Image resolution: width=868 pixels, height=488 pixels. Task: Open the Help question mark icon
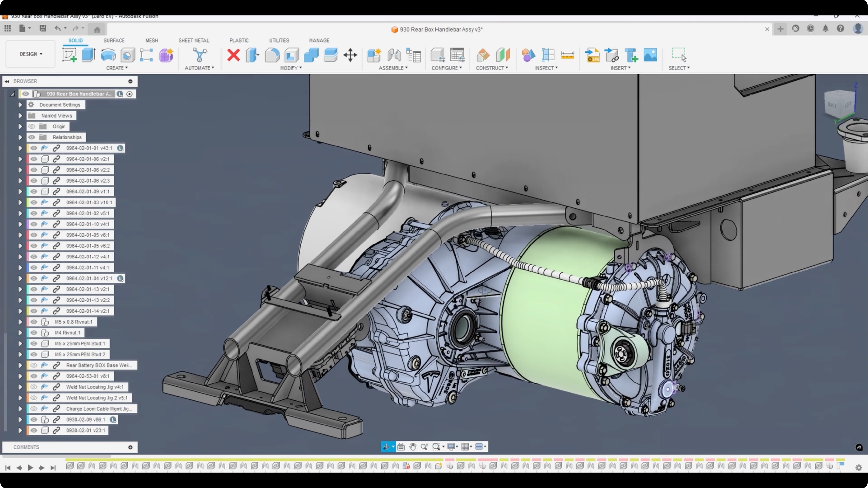coord(840,29)
